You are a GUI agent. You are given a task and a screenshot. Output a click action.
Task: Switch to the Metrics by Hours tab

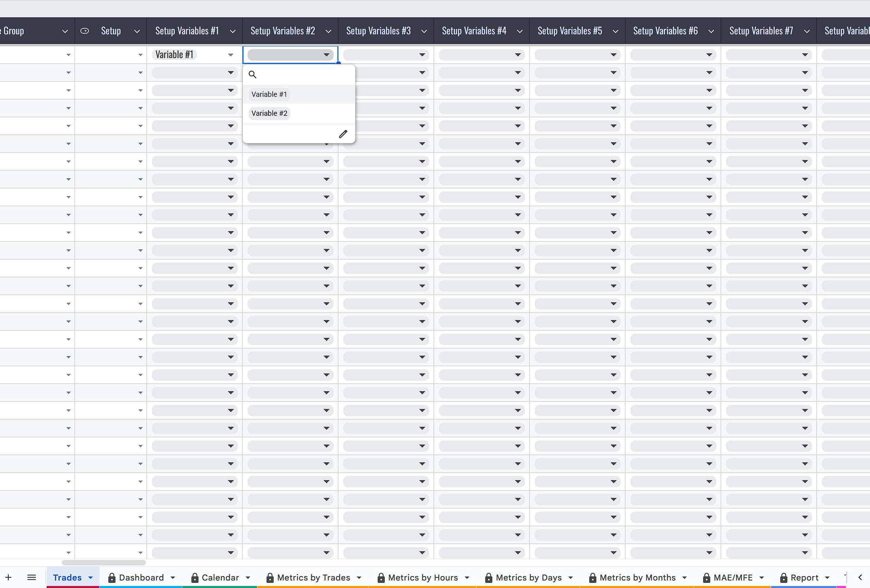[x=423, y=578]
